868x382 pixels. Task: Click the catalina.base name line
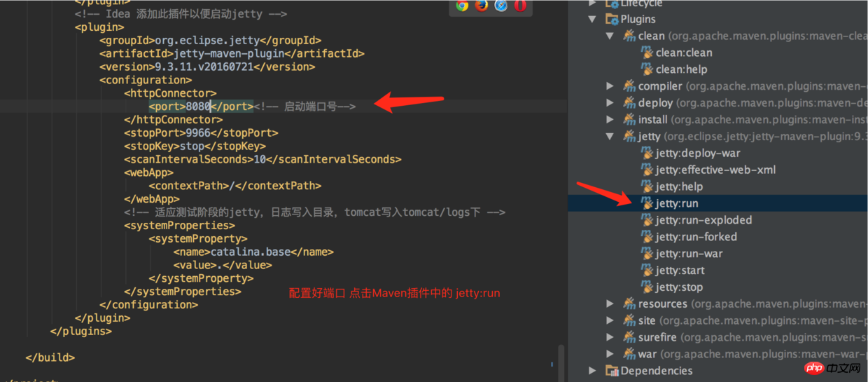pos(253,252)
